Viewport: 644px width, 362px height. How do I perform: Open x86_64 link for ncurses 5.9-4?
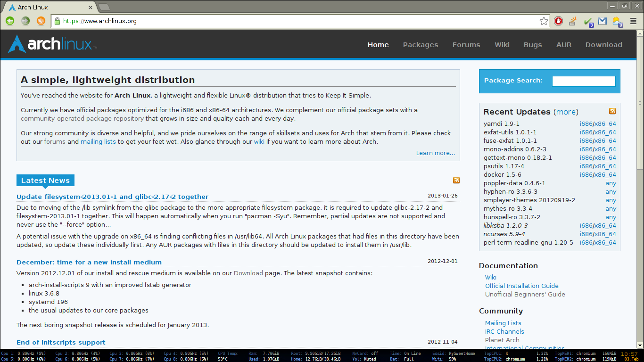point(605,234)
